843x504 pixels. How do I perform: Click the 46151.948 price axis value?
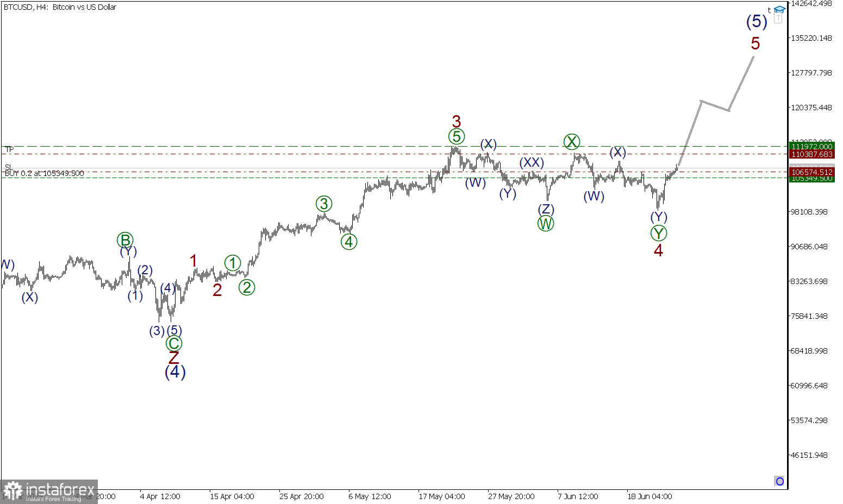coord(810,455)
